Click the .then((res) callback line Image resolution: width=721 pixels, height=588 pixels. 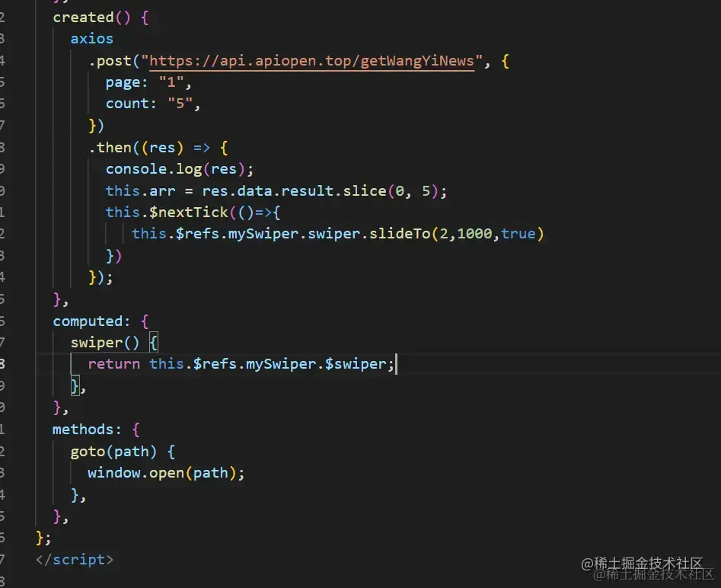click(x=158, y=148)
